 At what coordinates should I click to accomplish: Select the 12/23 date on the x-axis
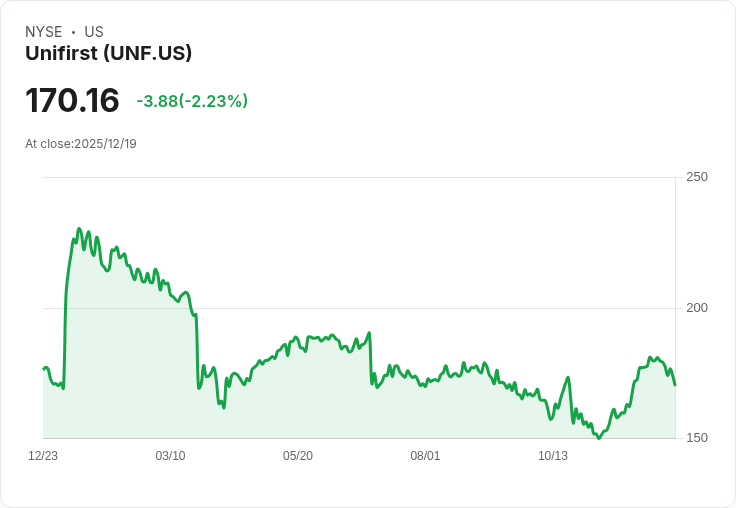(43, 456)
